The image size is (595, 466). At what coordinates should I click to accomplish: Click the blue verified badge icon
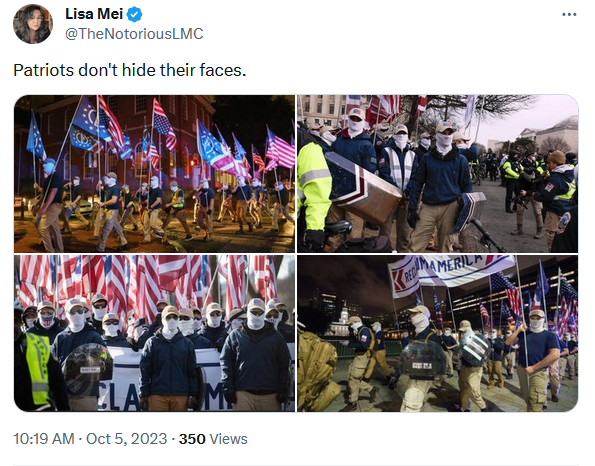tap(134, 14)
